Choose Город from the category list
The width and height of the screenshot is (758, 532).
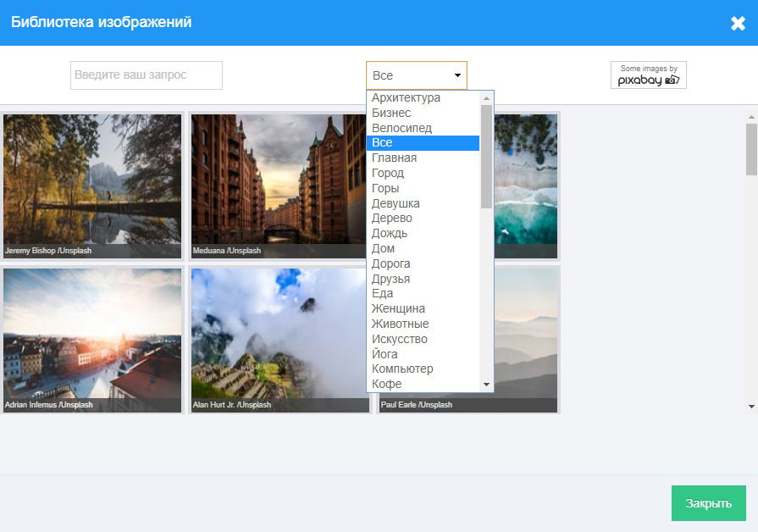point(423,173)
